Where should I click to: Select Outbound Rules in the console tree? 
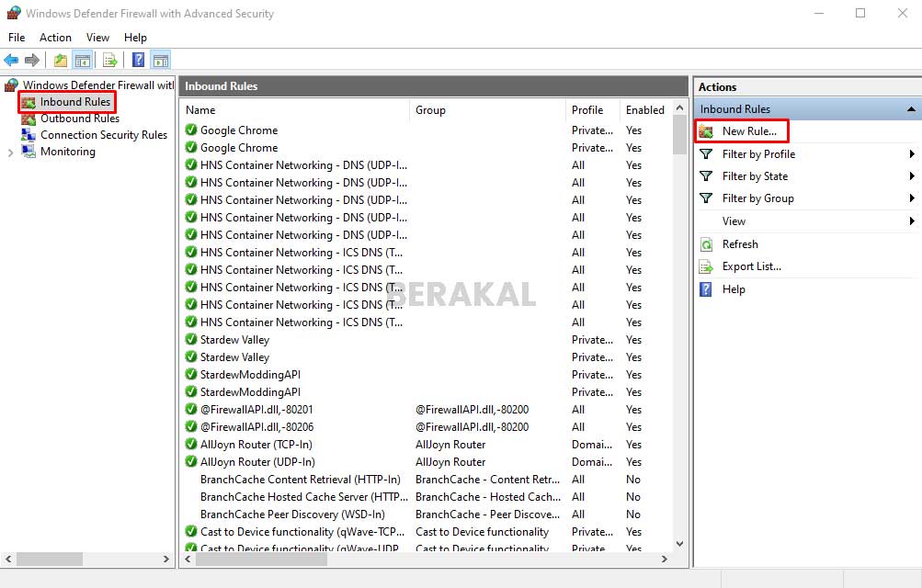coord(79,119)
